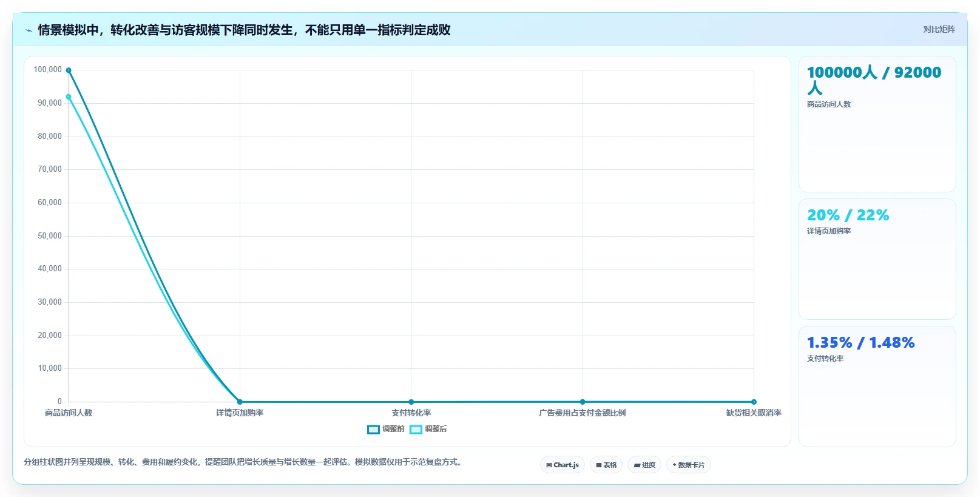Click the 支付转化率 label in the KPI card
Screen dimensions: 980x497
[x=825, y=359]
